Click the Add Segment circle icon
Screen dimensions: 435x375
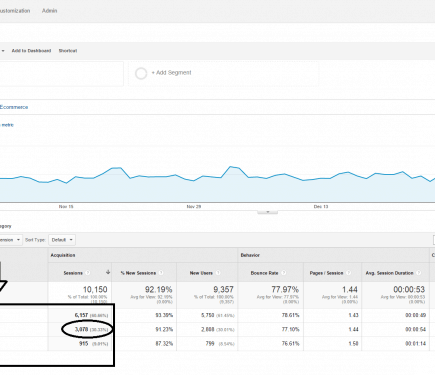141,73
